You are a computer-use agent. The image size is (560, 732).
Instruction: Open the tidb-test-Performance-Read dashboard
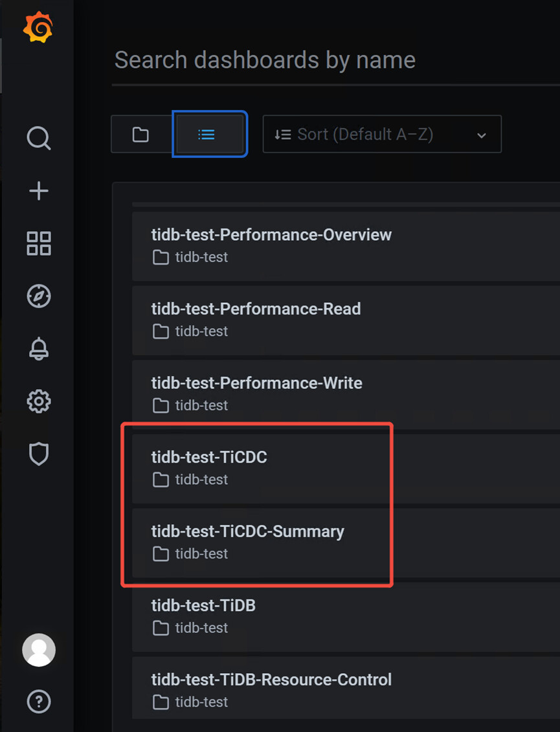point(256,309)
